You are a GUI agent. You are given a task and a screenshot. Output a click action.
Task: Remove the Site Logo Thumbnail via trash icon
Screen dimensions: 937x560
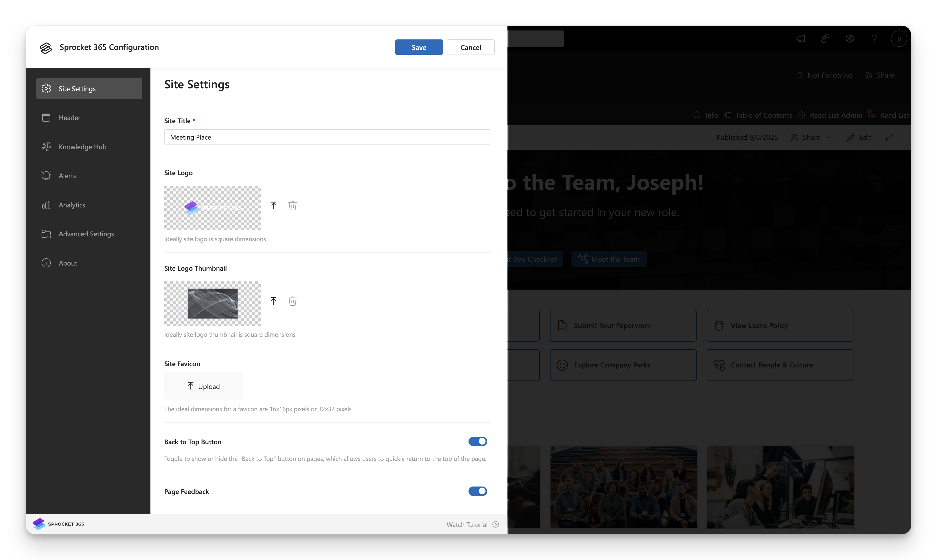tap(293, 301)
